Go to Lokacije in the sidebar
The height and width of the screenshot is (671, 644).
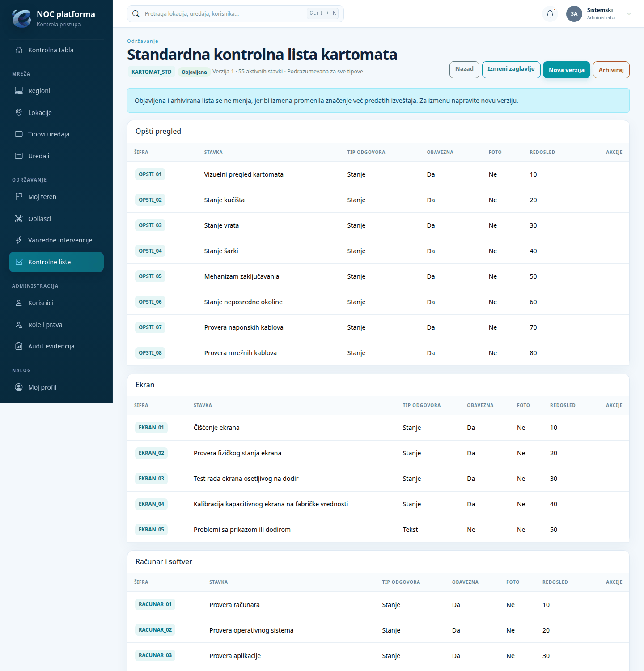pos(56,113)
